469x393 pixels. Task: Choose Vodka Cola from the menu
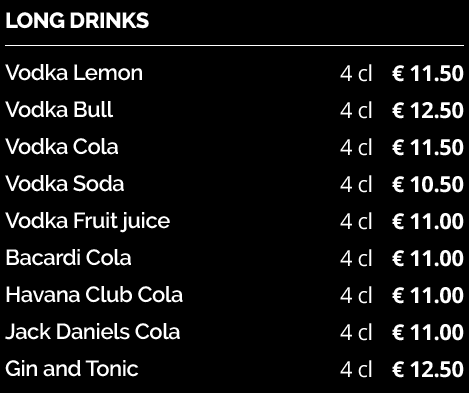62,147
